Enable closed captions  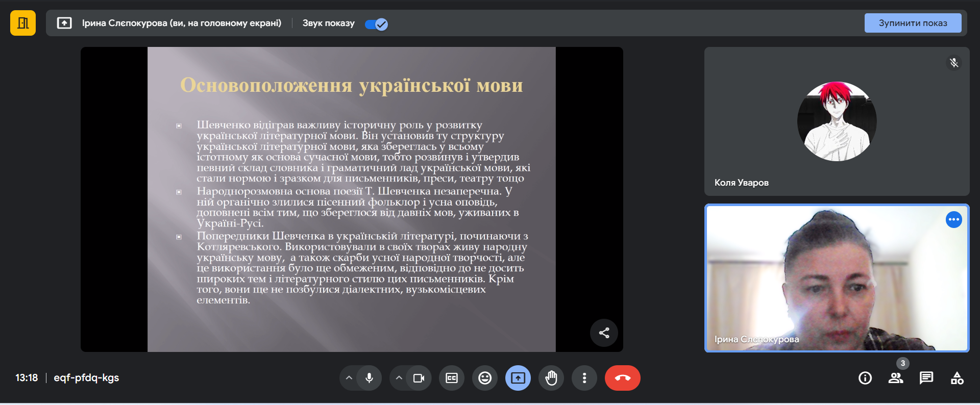[x=452, y=378]
